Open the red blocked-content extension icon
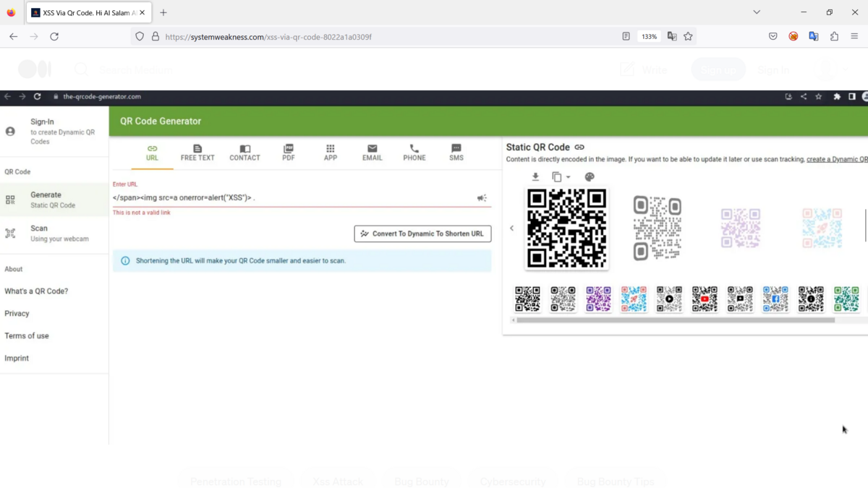Viewport: 868px width, 488px height. (x=793, y=36)
